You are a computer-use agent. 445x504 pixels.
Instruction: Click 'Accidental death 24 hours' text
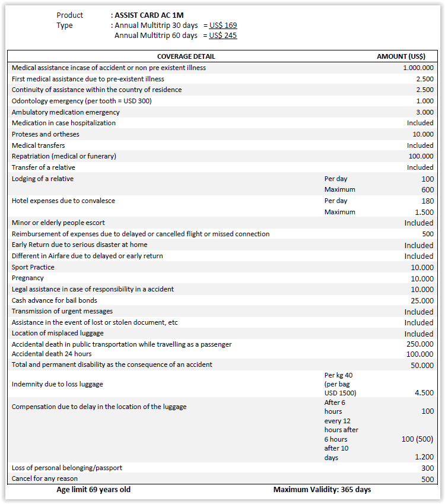click(x=52, y=354)
